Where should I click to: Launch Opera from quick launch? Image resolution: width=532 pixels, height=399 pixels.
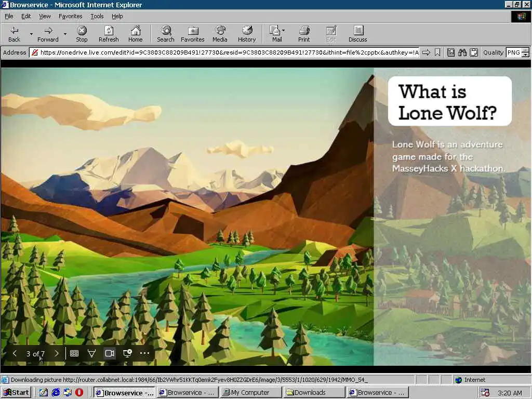[79, 393]
